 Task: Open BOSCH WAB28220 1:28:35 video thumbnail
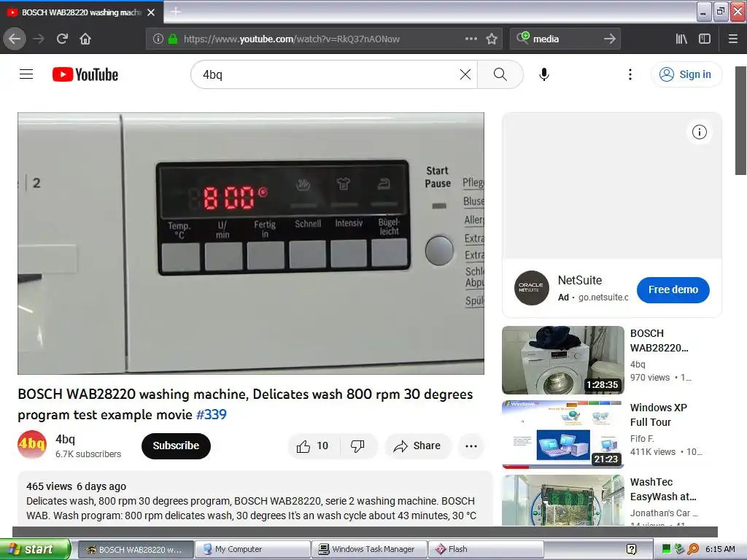pos(562,360)
